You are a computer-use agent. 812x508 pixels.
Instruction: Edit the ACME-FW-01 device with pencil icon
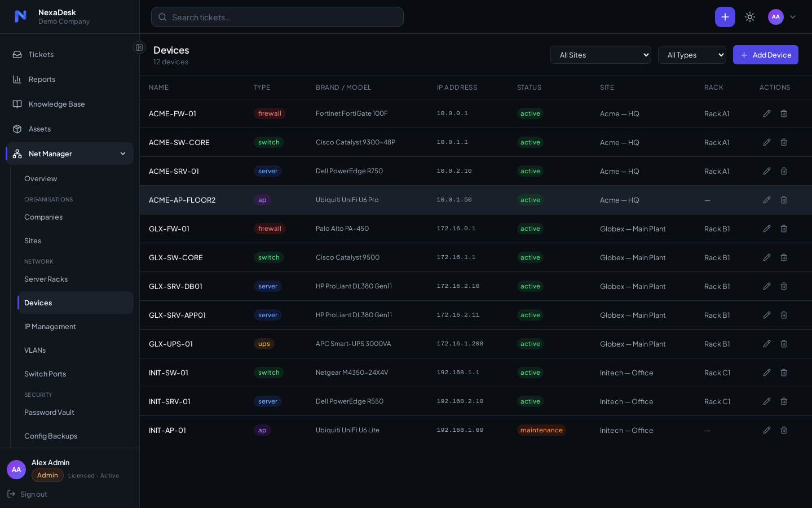click(767, 113)
